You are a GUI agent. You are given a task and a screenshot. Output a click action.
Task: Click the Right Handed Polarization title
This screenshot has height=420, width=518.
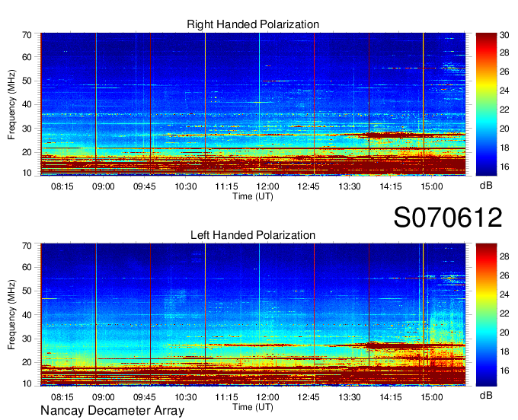click(253, 24)
